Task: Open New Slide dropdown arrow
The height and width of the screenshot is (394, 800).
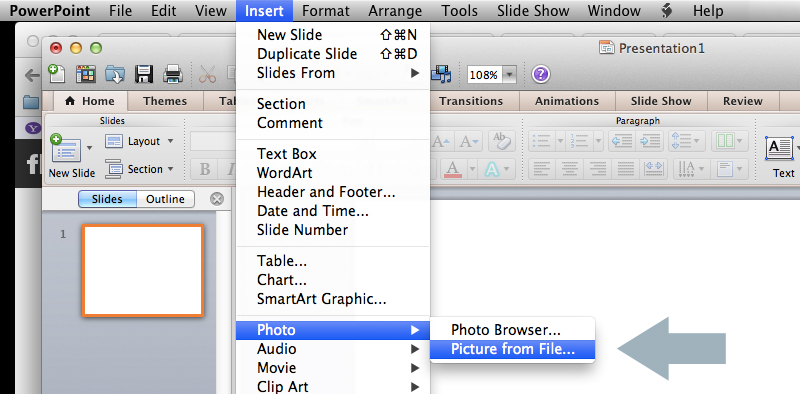Action: click(89, 148)
